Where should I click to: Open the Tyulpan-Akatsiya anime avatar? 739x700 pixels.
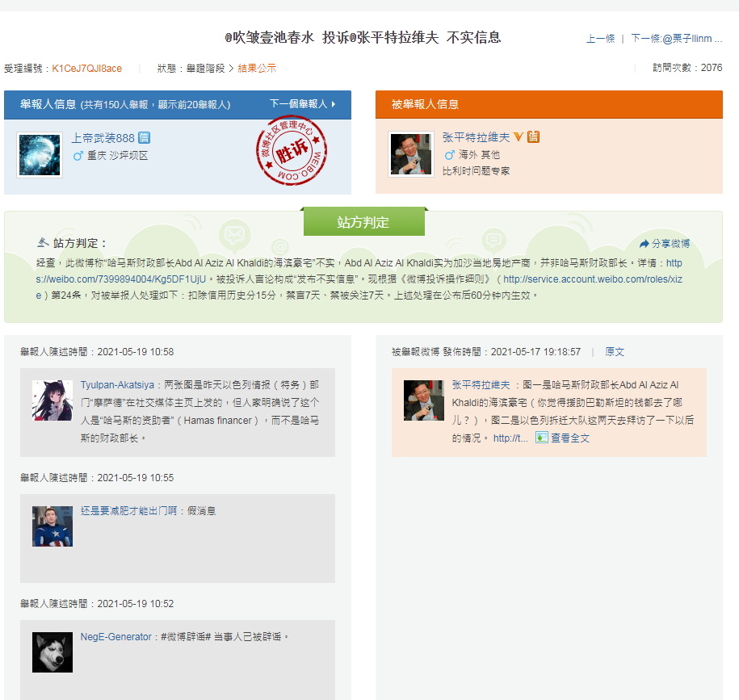[52, 400]
